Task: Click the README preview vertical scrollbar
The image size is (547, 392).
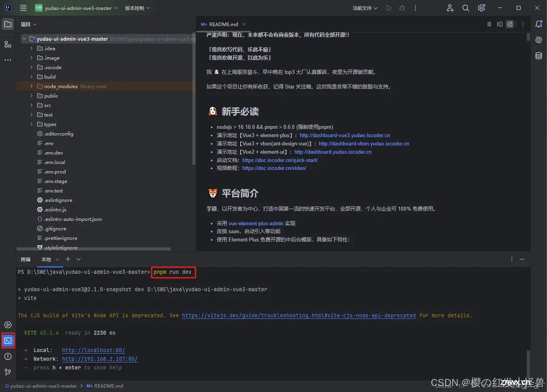Action: pos(528,37)
